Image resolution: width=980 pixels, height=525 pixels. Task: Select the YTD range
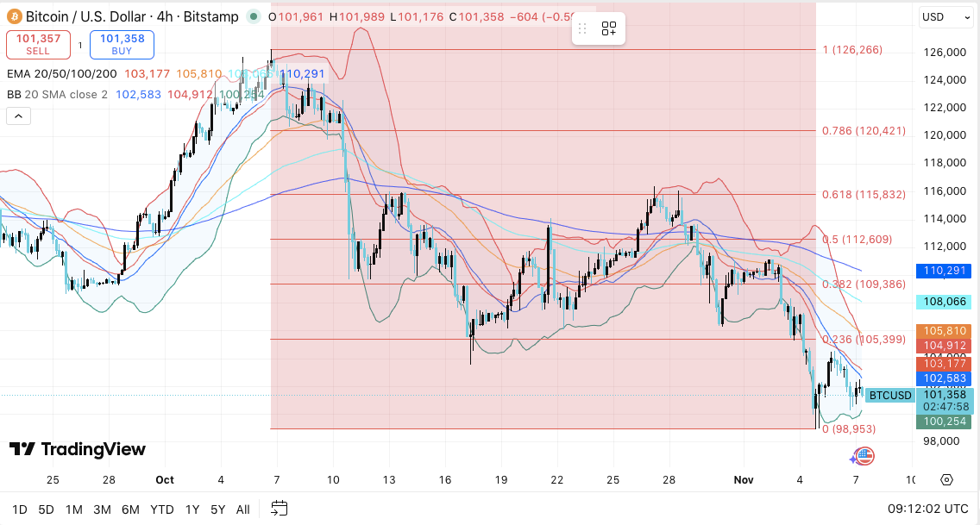pyautogui.click(x=161, y=509)
